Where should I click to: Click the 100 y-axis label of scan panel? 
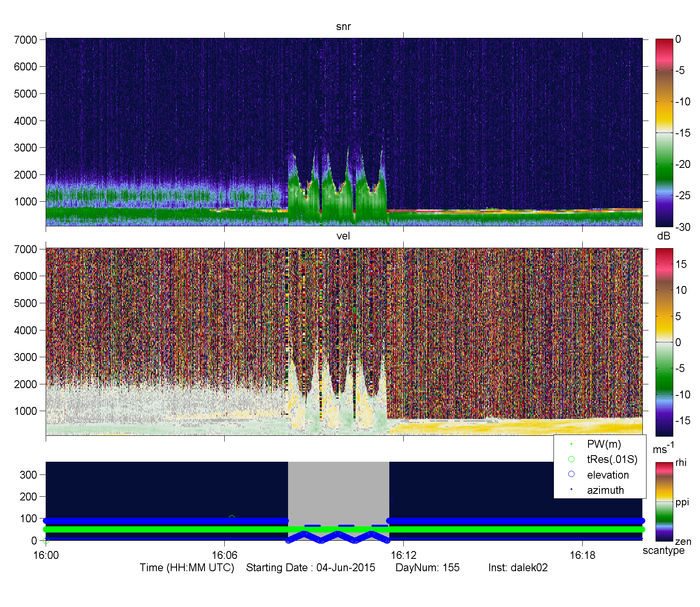coord(28,519)
